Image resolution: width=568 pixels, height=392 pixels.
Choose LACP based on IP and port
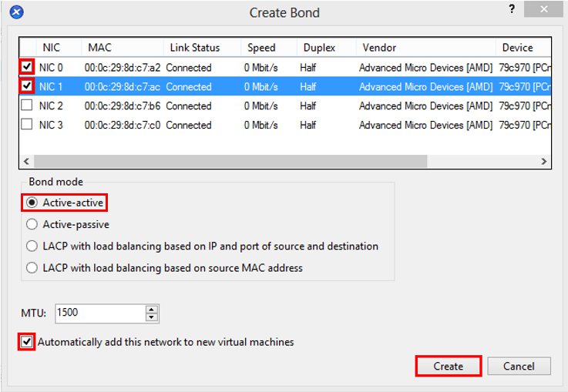coord(32,246)
